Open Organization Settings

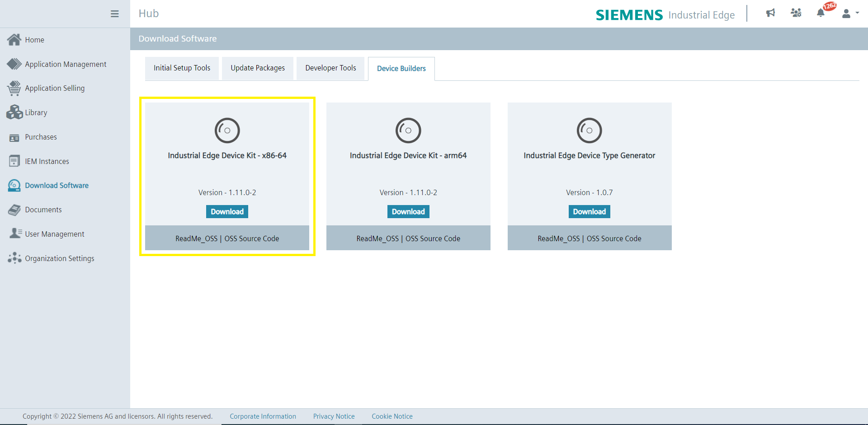[x=59, y=258]
